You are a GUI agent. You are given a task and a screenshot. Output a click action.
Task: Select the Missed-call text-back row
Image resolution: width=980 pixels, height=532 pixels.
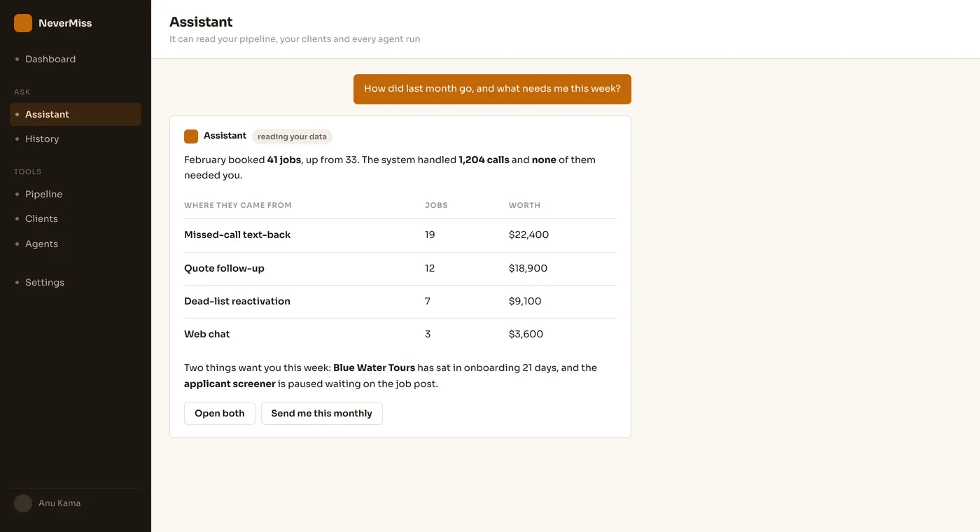400,235
